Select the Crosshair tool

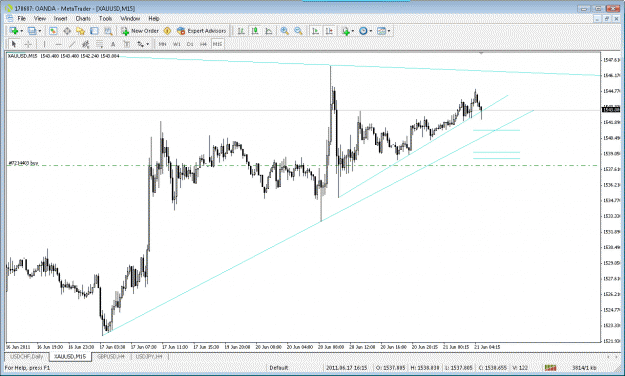pos(28,44)
